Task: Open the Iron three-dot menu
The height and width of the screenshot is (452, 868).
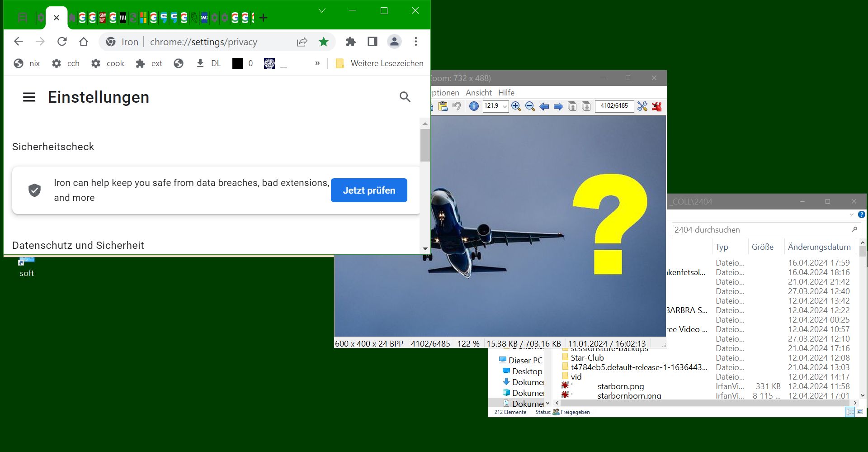Action: point(416,42)
